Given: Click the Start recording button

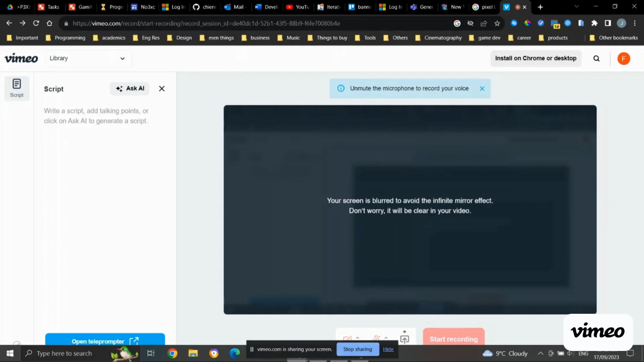Looking at the screenshot, I should 453,337.
